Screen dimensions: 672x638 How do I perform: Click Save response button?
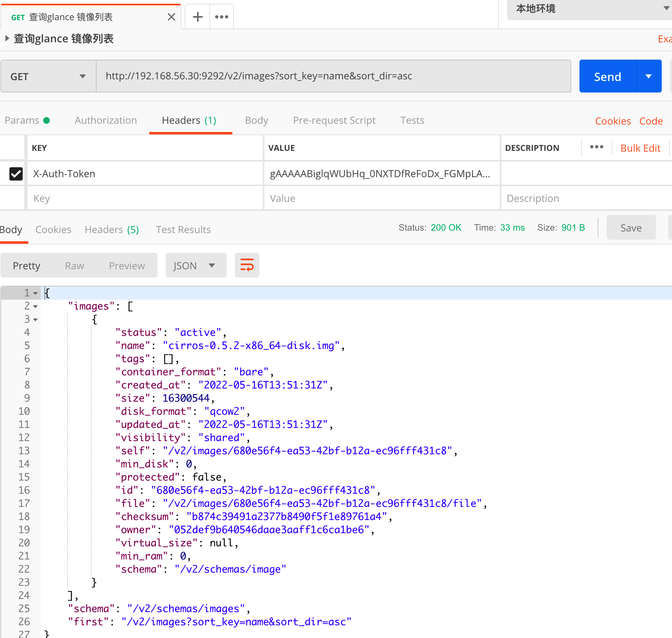(x=631, y=228)
